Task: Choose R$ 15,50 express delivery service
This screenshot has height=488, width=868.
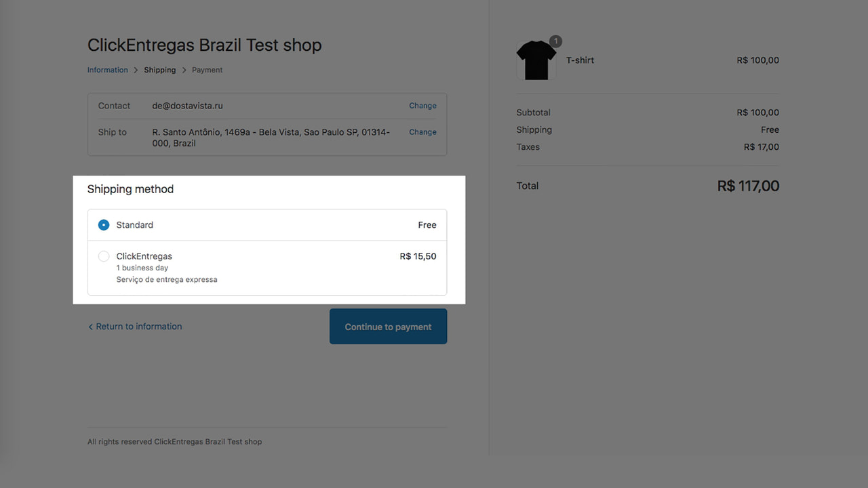Action: pyautogui.click(x=418, y=256)
